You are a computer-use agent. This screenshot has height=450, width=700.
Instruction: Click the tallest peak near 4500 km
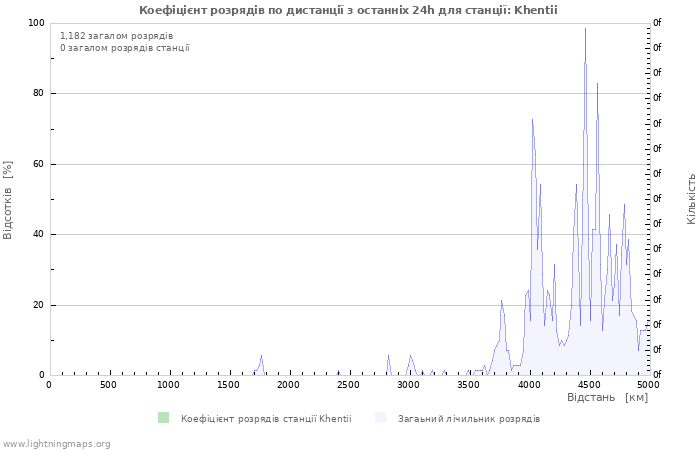point(585,30)
